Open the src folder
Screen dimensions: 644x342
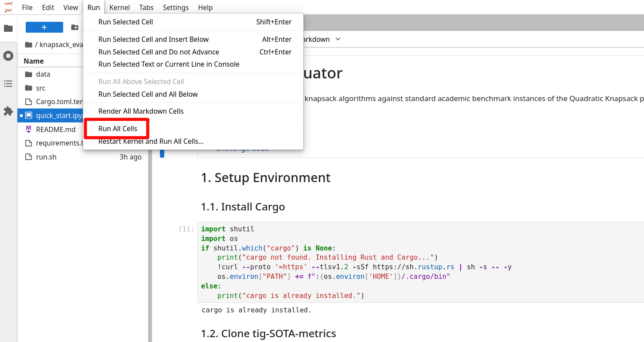tap(41, 88)
